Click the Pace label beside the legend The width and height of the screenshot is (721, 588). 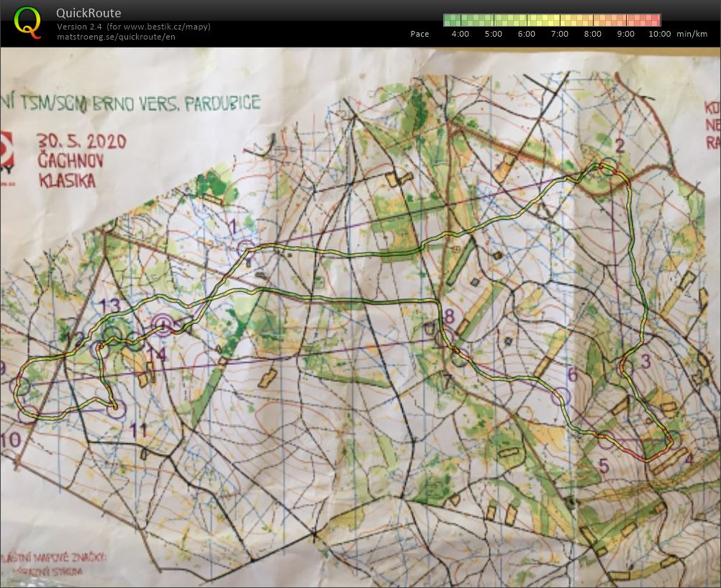pyautogui.click(x=420, y=34)
